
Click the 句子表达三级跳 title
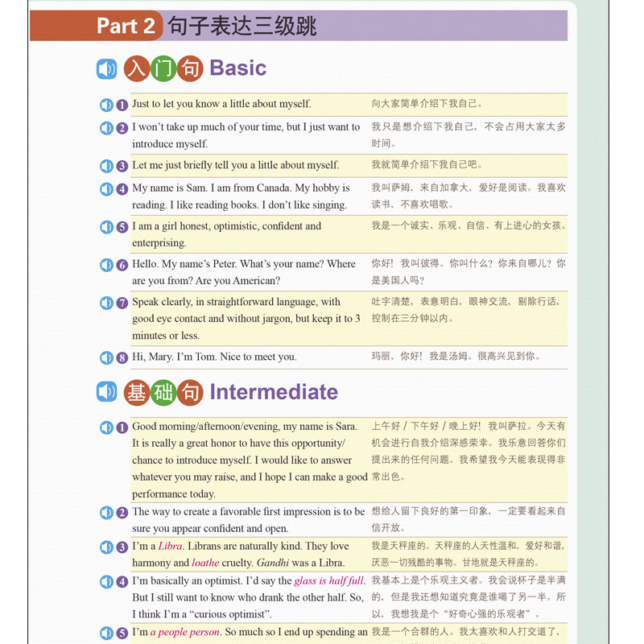pos(242,26)
